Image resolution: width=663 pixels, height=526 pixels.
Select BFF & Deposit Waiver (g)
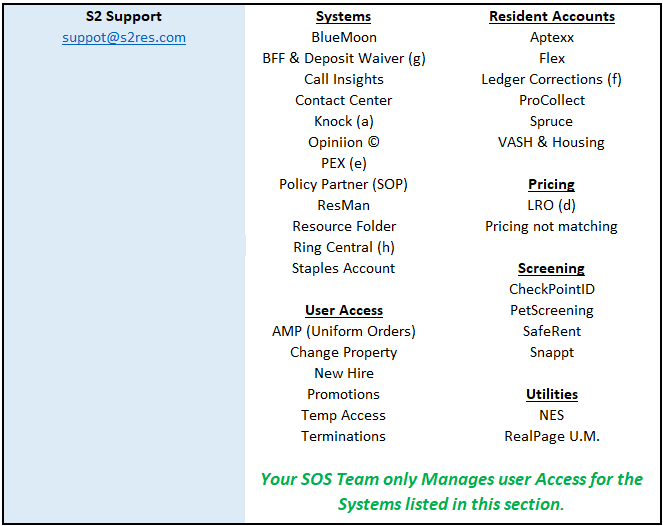(x=344, y=58)
